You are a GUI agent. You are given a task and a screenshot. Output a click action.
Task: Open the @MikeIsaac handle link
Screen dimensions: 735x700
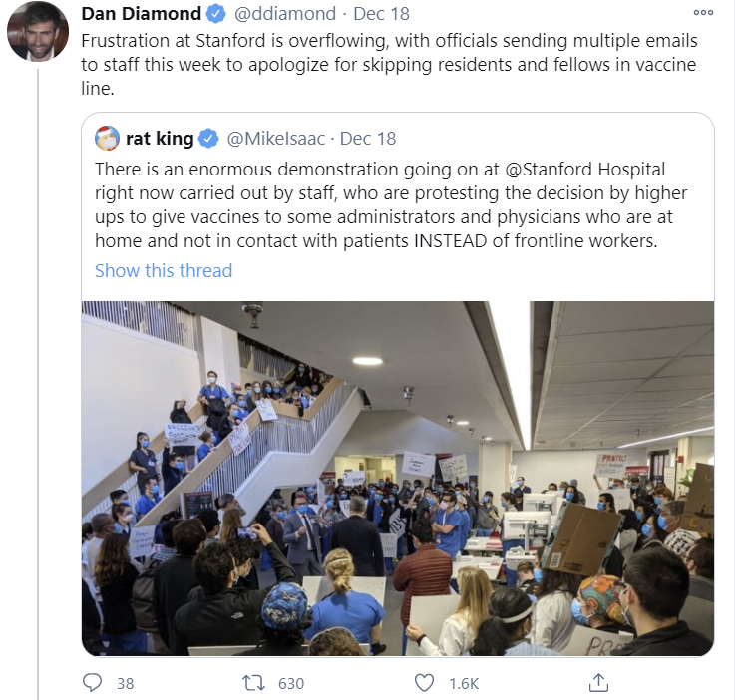point(276,139)
